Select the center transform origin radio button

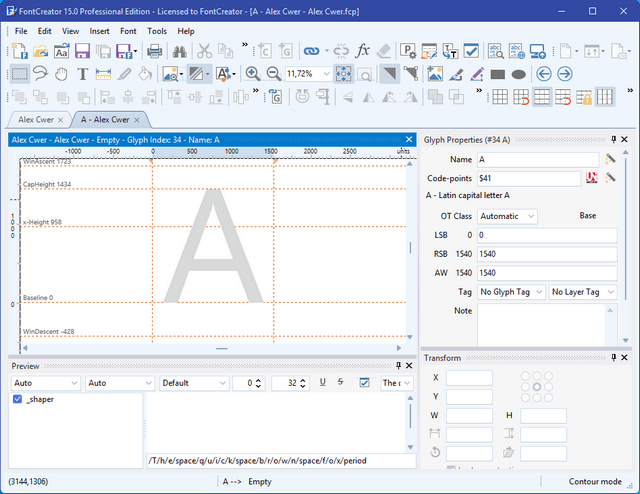(x=536, y=385)
